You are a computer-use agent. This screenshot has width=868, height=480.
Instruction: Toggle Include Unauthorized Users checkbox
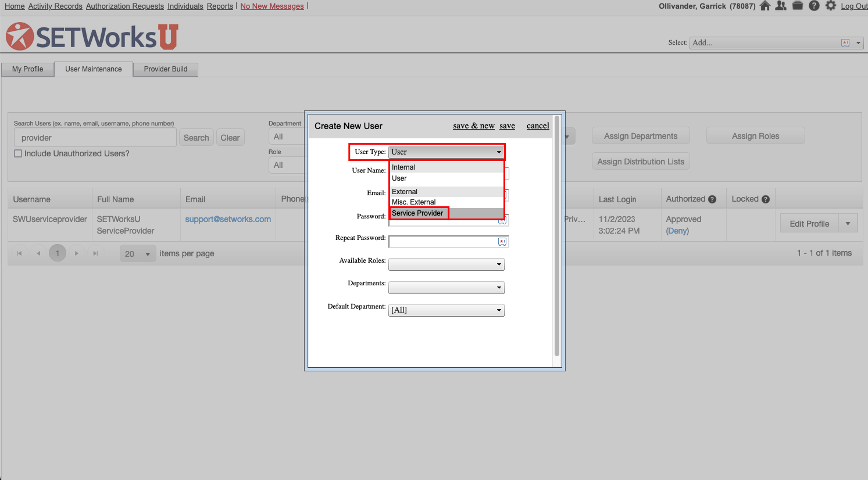pyautogui.click(x=18, y=153)
